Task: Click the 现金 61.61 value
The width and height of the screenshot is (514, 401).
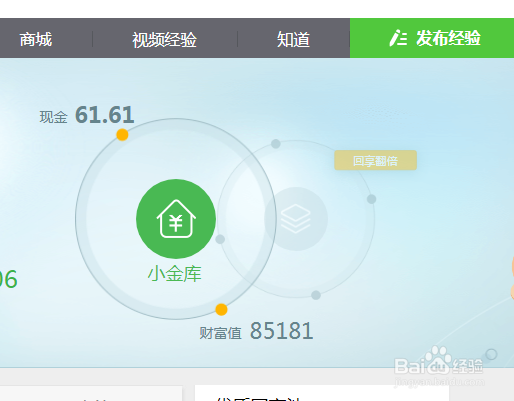Action: (x=105, y=115)
